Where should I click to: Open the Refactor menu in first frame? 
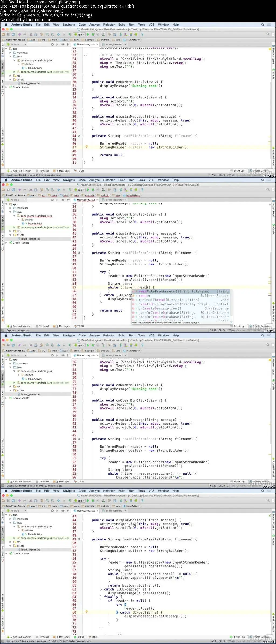[x=109, y=25]
